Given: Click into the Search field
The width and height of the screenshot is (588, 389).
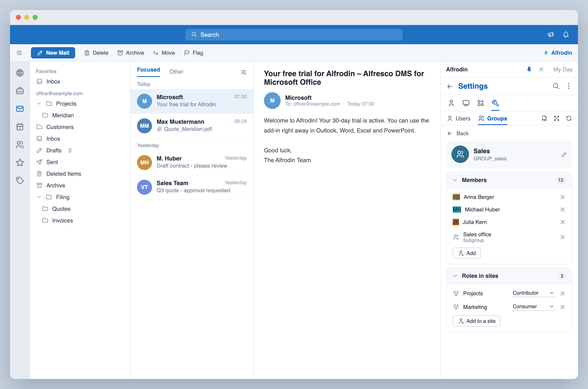Looking at the screenshot, I should (x=294, y=34).
